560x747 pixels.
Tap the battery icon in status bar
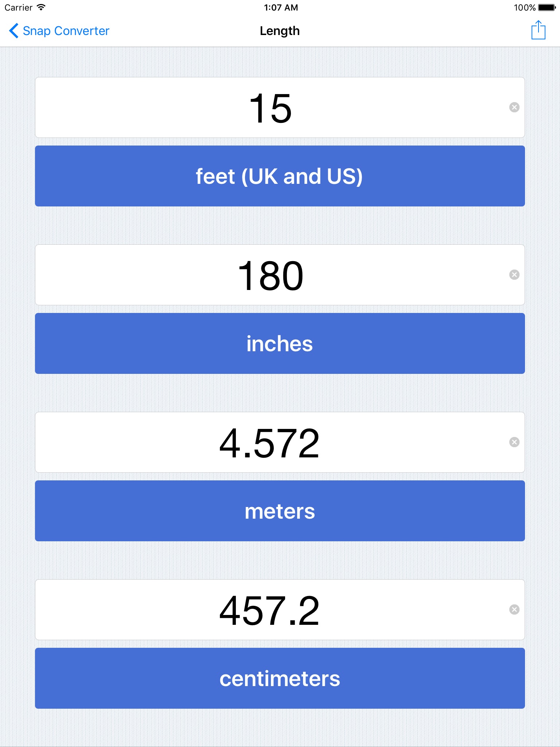click(x=547, y=7)
